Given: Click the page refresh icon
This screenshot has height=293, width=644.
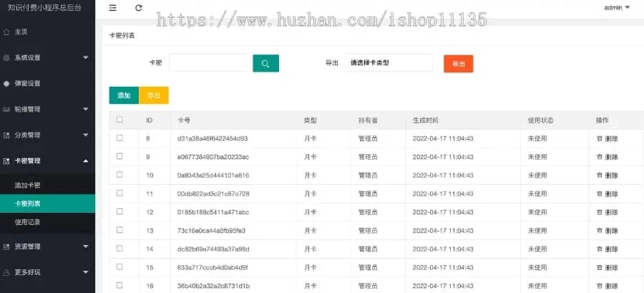Looking at the screenshot, I should click(139, 8).
